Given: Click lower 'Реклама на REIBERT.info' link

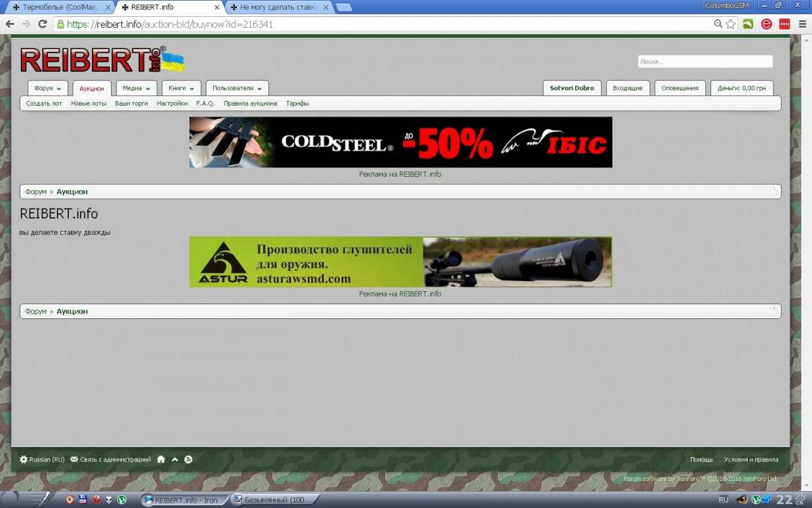Looking at the screenshot, I should coord(400,294).
